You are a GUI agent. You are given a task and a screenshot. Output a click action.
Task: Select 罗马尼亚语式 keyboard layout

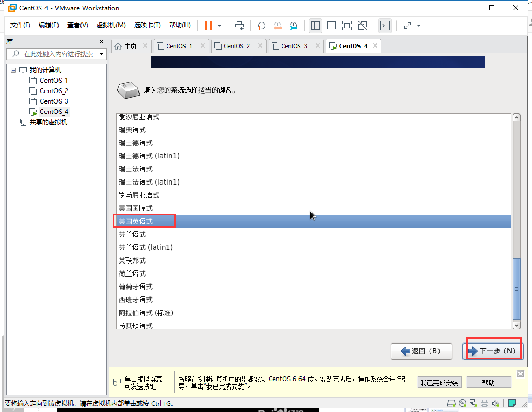point(313,195)
